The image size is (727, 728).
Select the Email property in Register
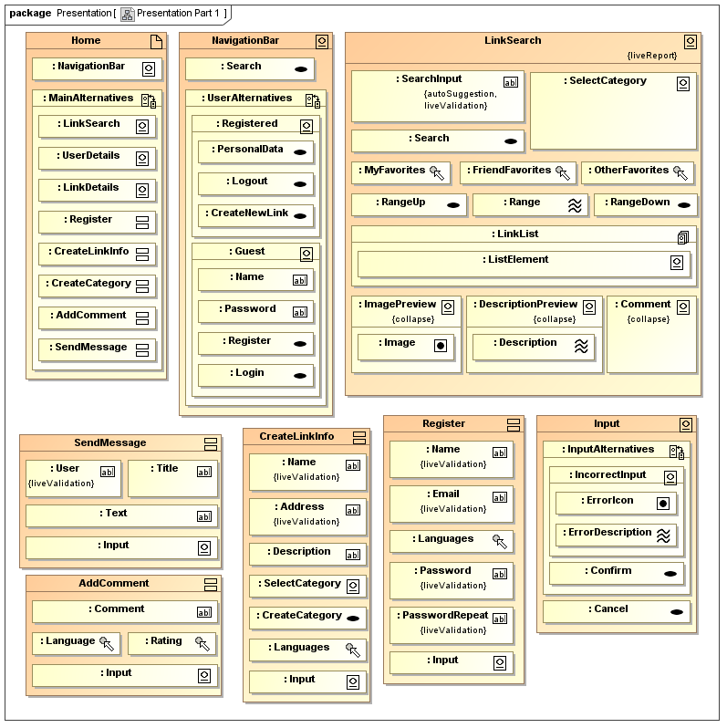(x=452, y=504)
